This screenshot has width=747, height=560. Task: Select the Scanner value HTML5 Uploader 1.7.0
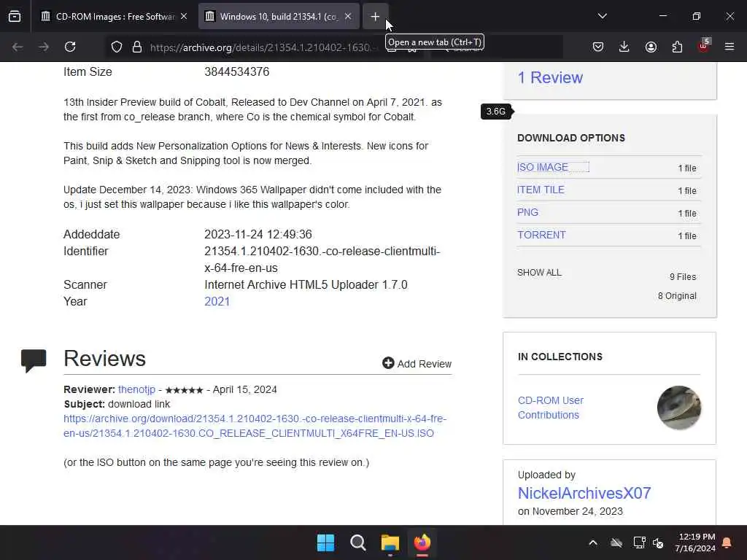(x=306, y=285)
